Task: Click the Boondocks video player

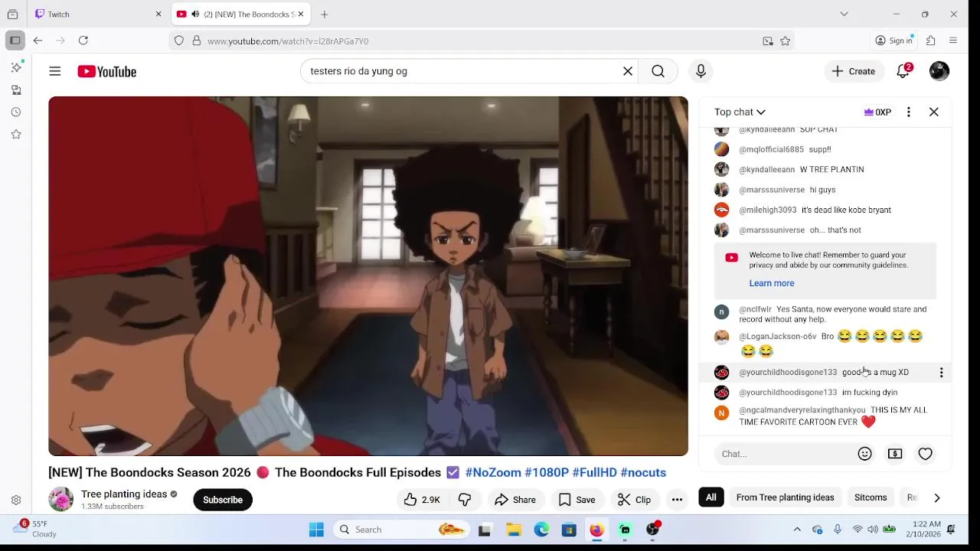Action: tap(368, 276)
